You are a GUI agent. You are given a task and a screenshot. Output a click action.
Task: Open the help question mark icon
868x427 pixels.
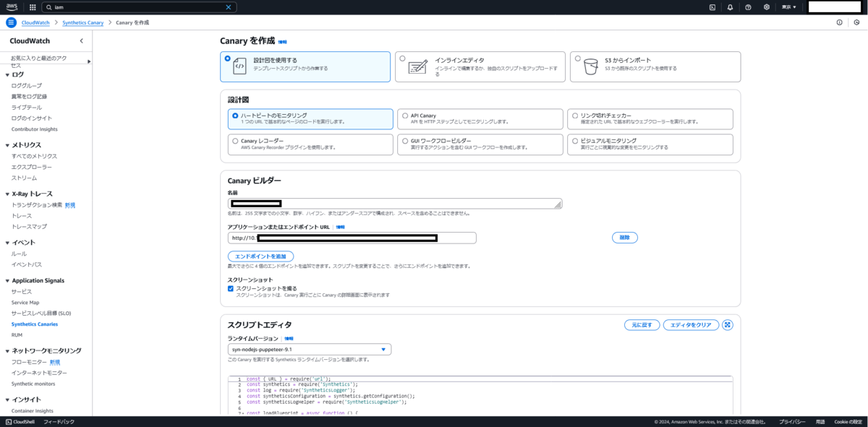pyautogui.click(x=747, y=7)
